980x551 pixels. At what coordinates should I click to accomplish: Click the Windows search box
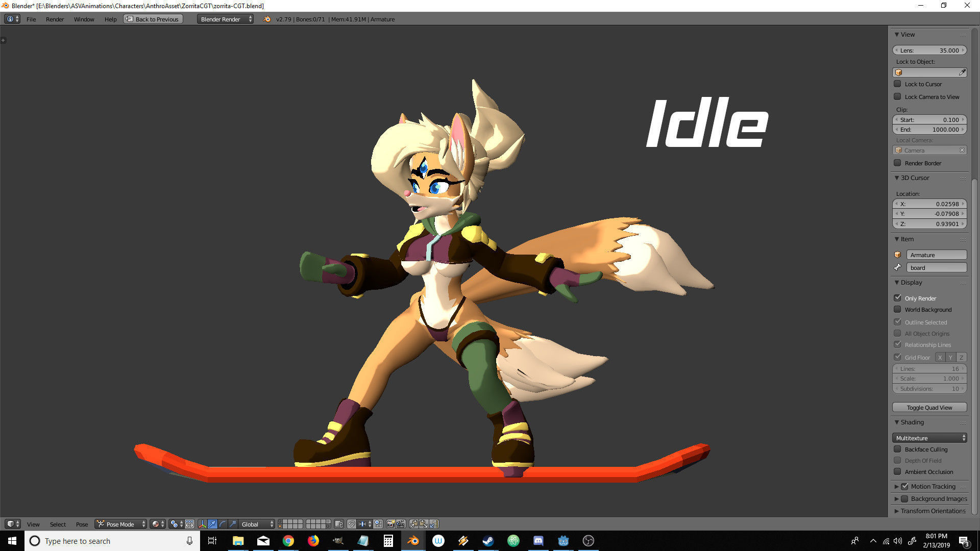coord(112,541)
